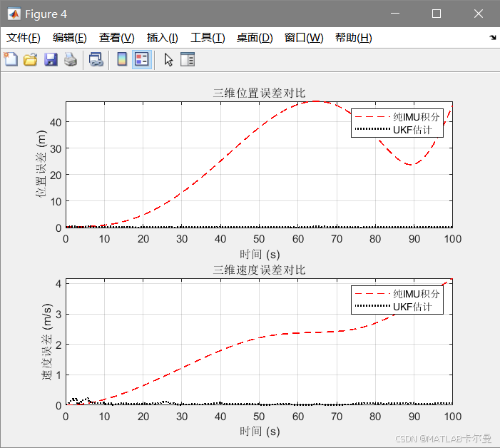
Task: Open the 查看(V) menu
Action: (x=117, y=38)
